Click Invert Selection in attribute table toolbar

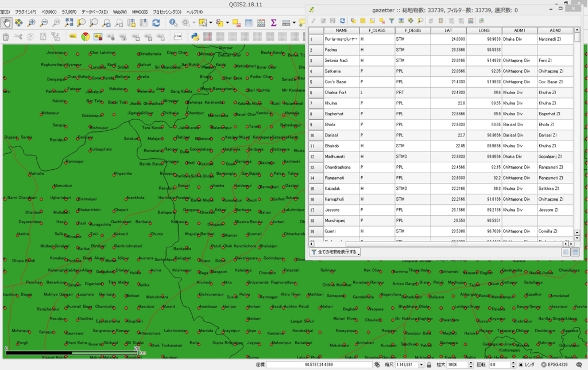372,21
